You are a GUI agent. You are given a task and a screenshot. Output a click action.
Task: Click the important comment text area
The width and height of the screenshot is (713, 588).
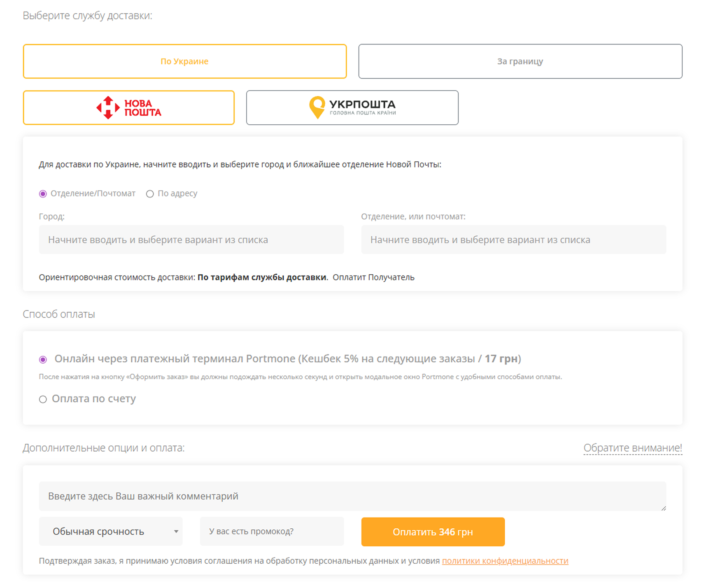[352, 496]
